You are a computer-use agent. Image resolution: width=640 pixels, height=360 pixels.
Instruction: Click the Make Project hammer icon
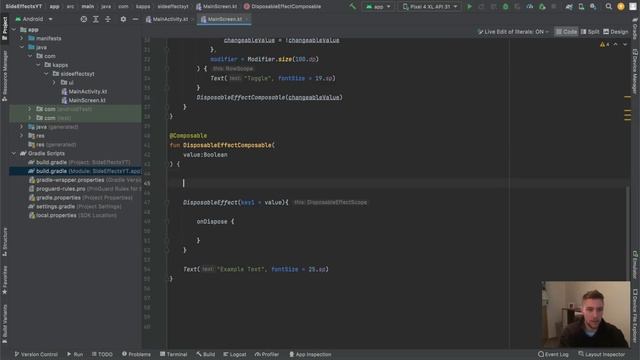[x=353, y=7]
